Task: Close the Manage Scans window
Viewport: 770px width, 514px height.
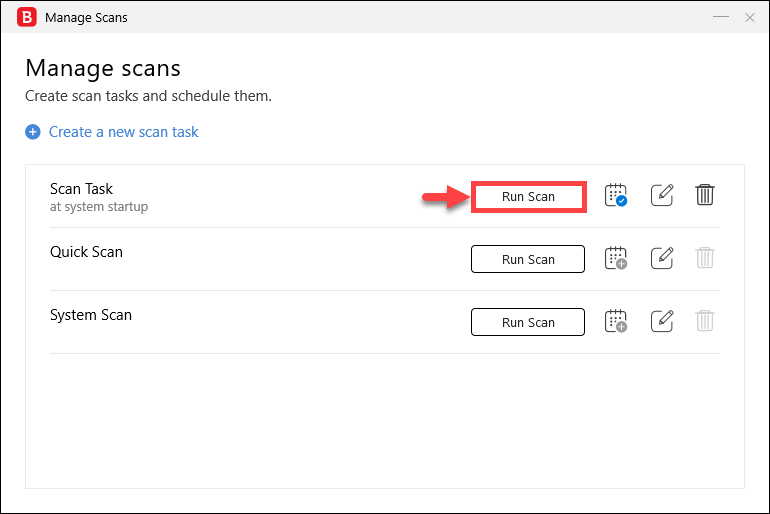Action: (x=750, y=18)
